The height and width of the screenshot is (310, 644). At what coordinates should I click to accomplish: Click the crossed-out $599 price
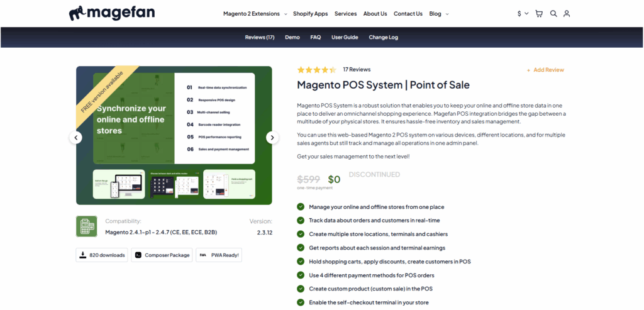click(x=308, y=179)
